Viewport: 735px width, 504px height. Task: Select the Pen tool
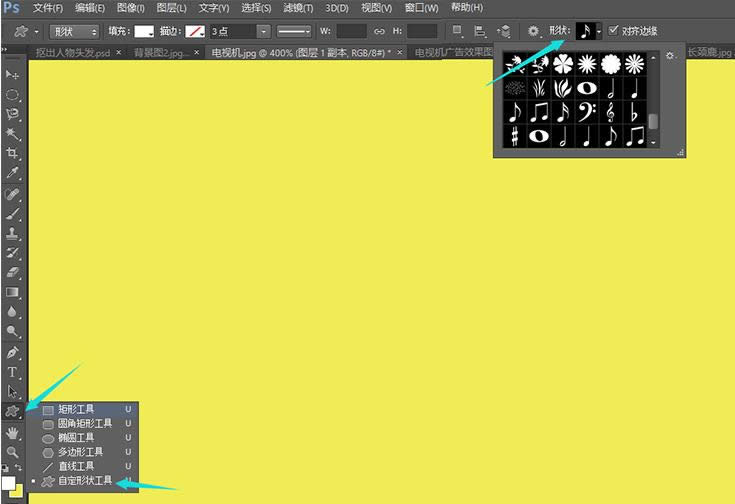[x=12, y=353]
